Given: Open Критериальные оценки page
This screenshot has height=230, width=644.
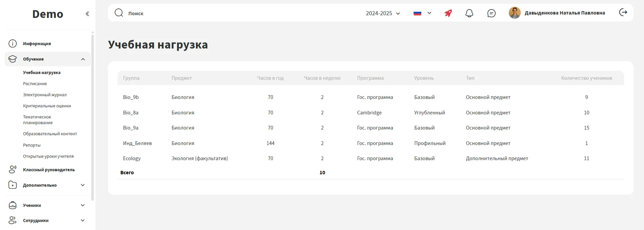Looking at the screenshot, I should coord(47,106).
